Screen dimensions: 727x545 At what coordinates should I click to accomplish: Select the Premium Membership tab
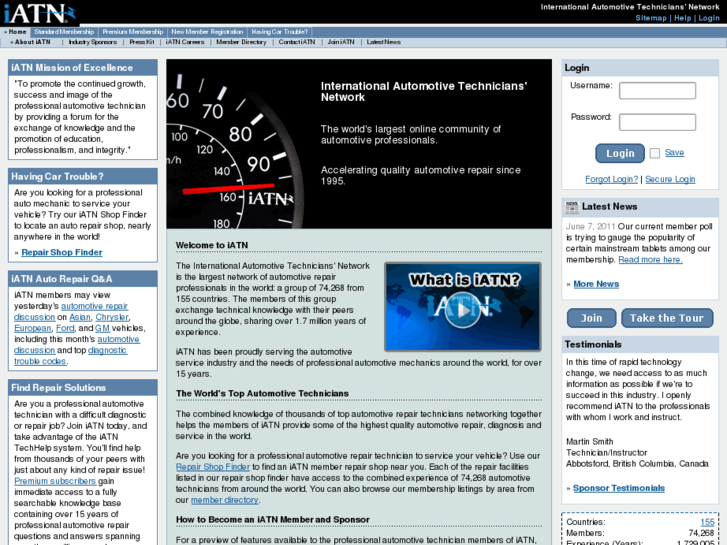(133, 32)
